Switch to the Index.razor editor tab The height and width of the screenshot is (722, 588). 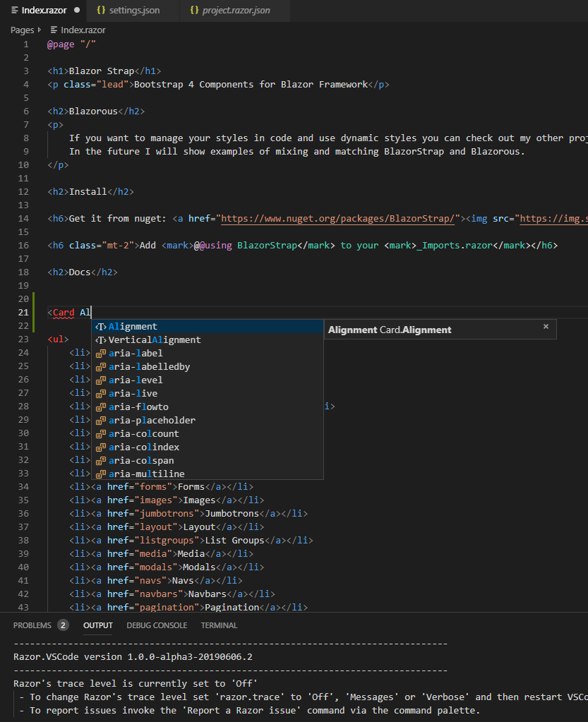tap(44, 10)
